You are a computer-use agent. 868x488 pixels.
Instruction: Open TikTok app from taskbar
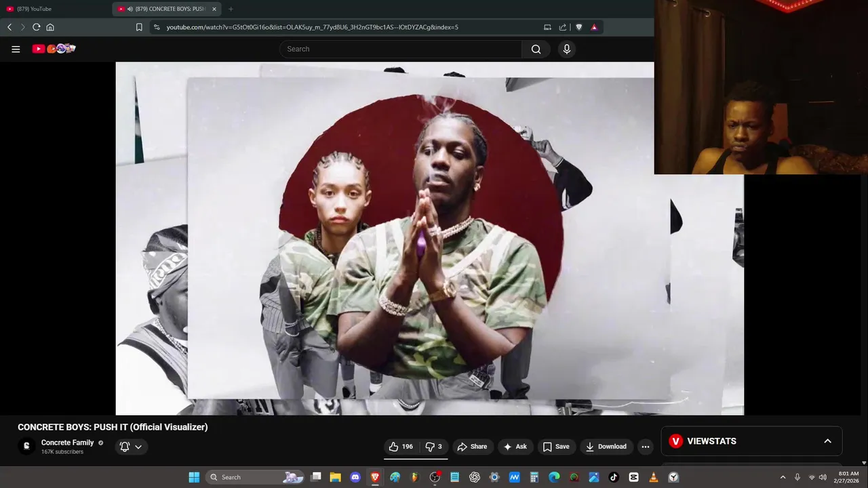pyautogui.click(x=614, y=477)
